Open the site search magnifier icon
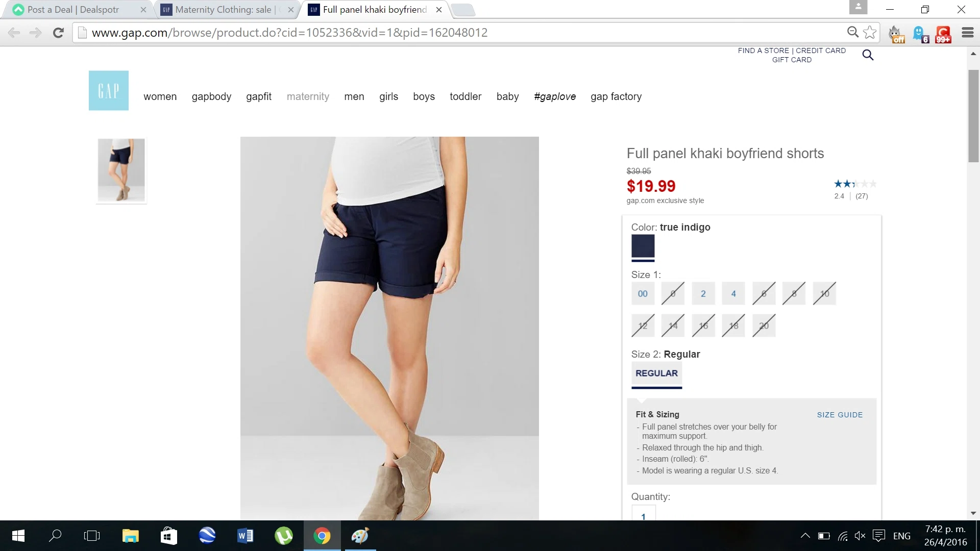The image size is (980, 551). click(868, 55)
